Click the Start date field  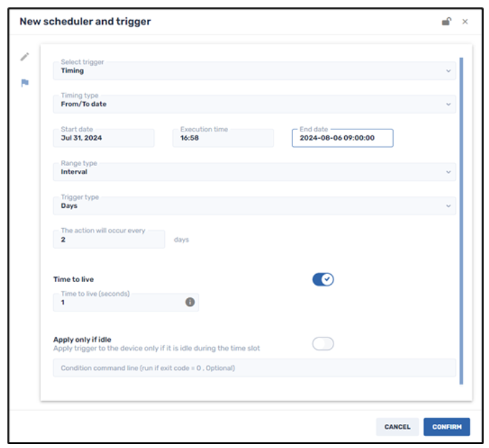[103, 138]
